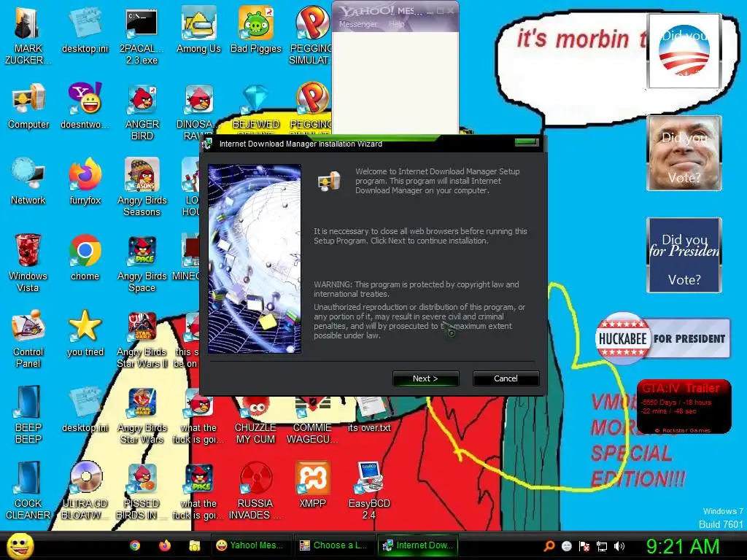Launch the furryfox browser desktop icon

click(x=85, y=182)
